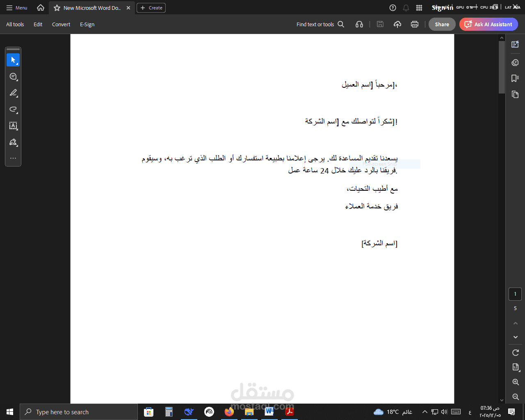Open the Convert menu
Screen dimensions: 525x420
pyautogui.click(x=61, y=24)
